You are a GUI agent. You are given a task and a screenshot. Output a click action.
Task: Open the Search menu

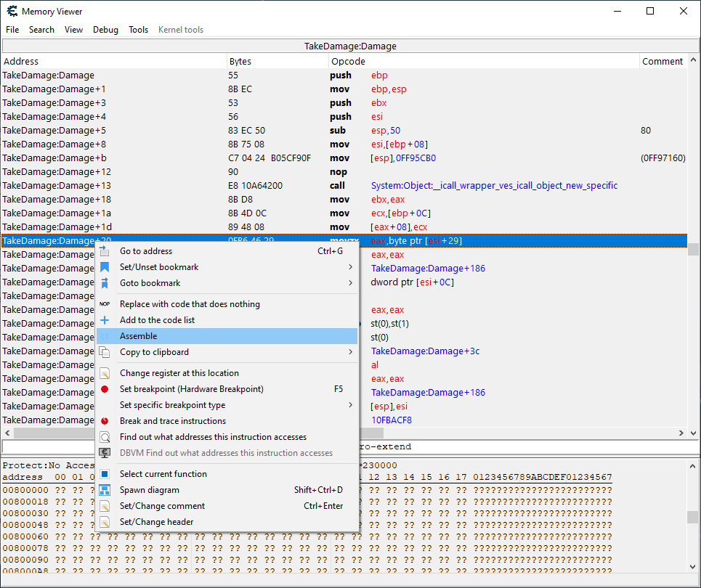(x=41, y=30)
